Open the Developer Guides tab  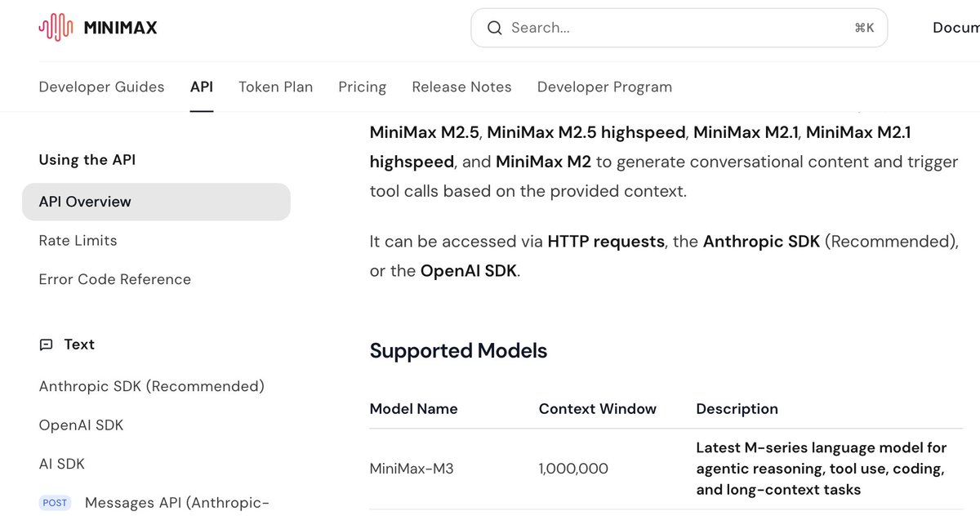point(101,87)
